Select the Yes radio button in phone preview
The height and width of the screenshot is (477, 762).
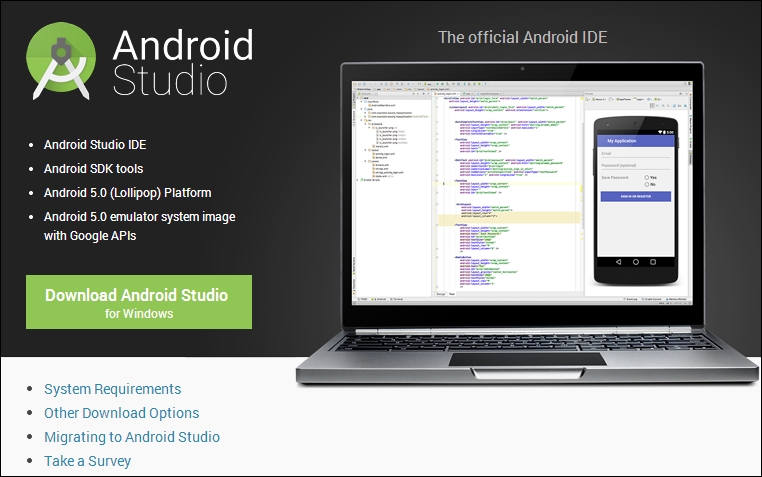click(647, 178)
